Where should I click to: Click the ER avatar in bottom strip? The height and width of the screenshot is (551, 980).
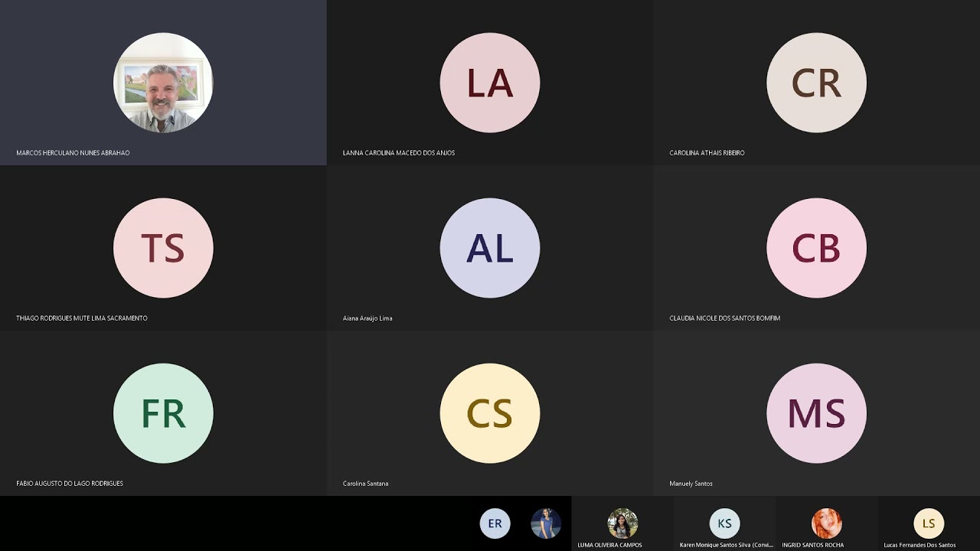(x=495, y=523)
